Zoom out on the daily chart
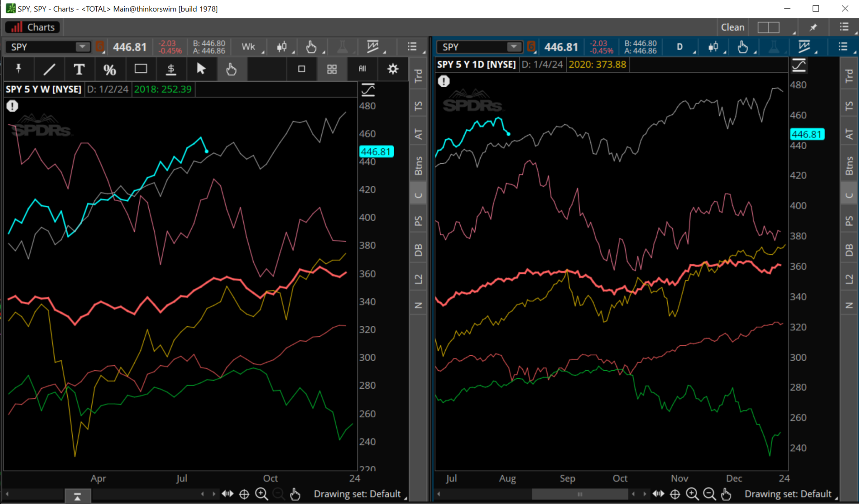The image size is (859, 504). click(709, 494)
